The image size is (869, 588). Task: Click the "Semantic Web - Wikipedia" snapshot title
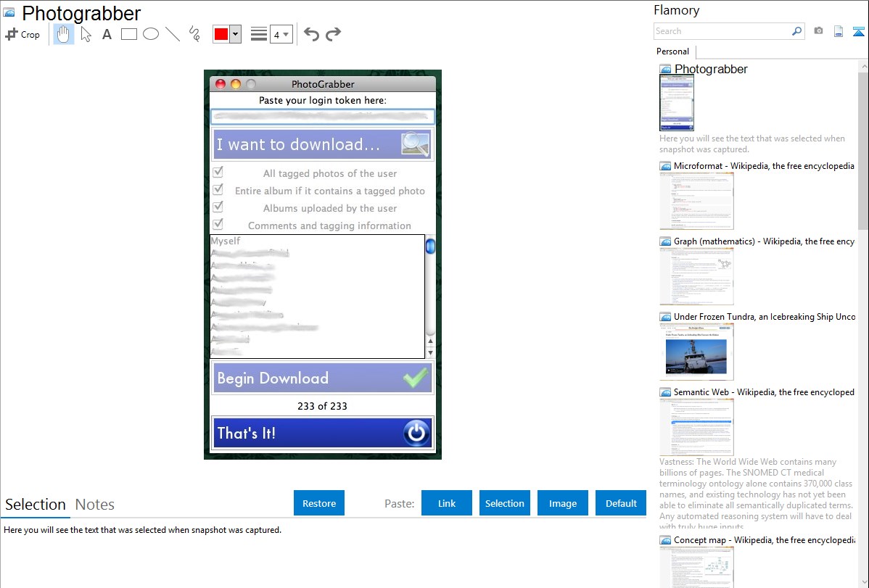[764, 392]
